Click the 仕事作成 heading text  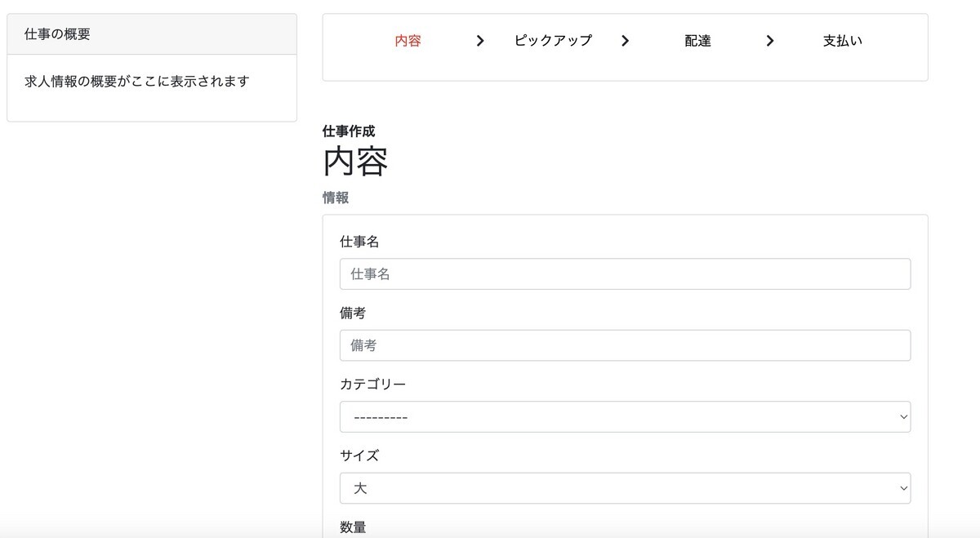[x=349, y=131]
